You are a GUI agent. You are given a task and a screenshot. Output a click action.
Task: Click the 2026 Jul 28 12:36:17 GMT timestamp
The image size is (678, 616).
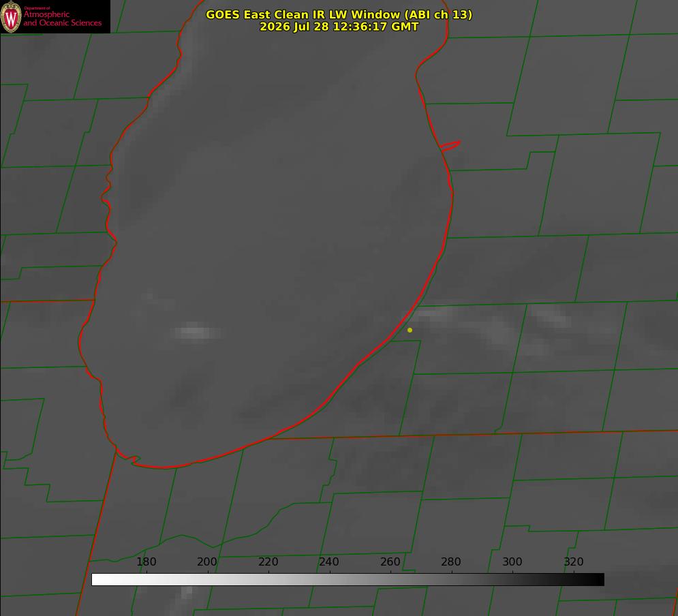339,27
